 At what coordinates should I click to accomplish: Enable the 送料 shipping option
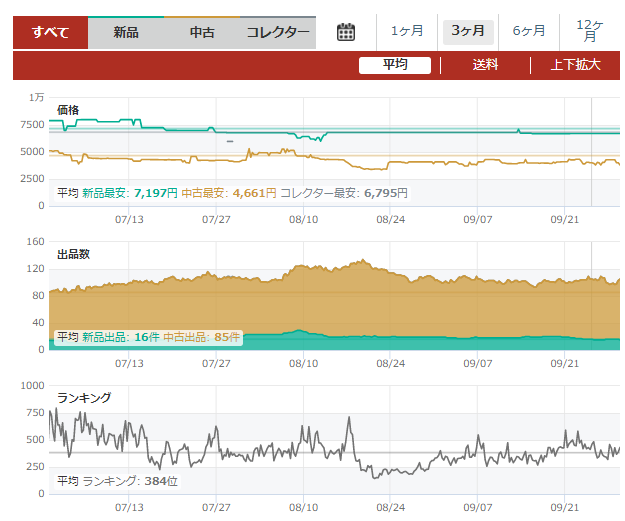point(486,65)
